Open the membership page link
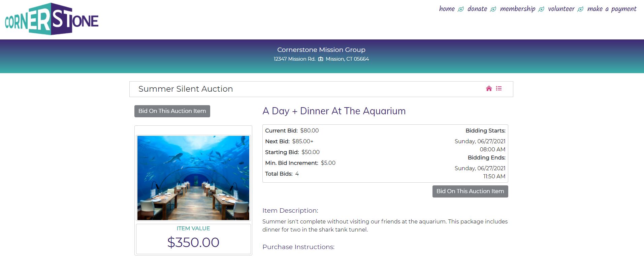Screen dimensions: 644x272 517,9
